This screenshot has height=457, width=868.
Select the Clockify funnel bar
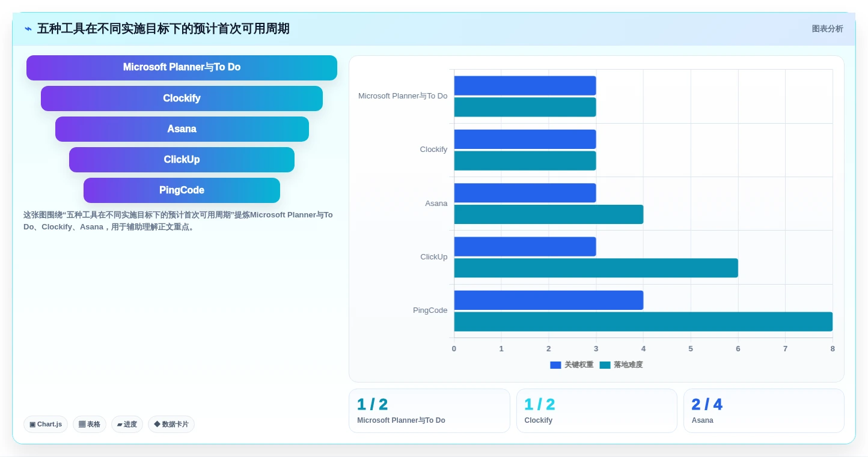[182, 98]
